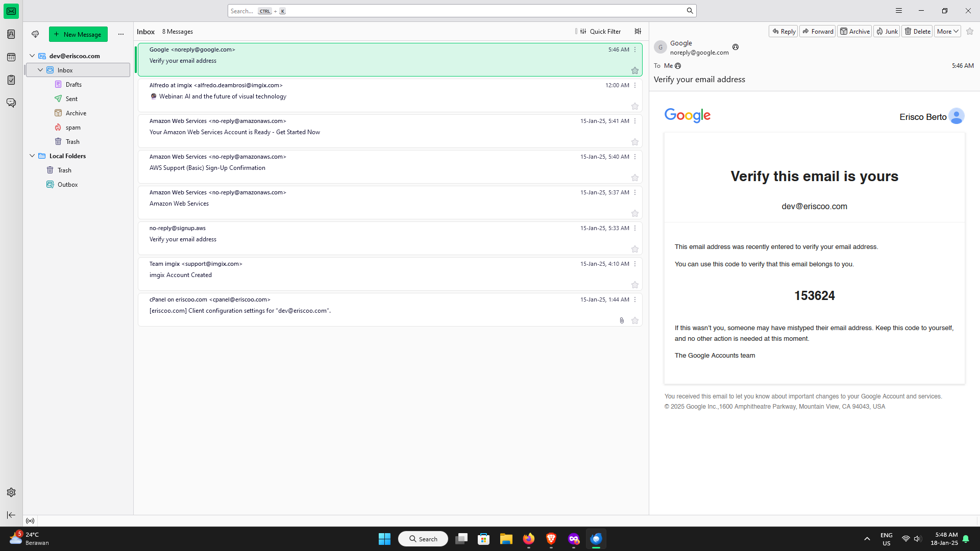
Task: Open the Address Book sidebar icon
Action: coord(11,34)
